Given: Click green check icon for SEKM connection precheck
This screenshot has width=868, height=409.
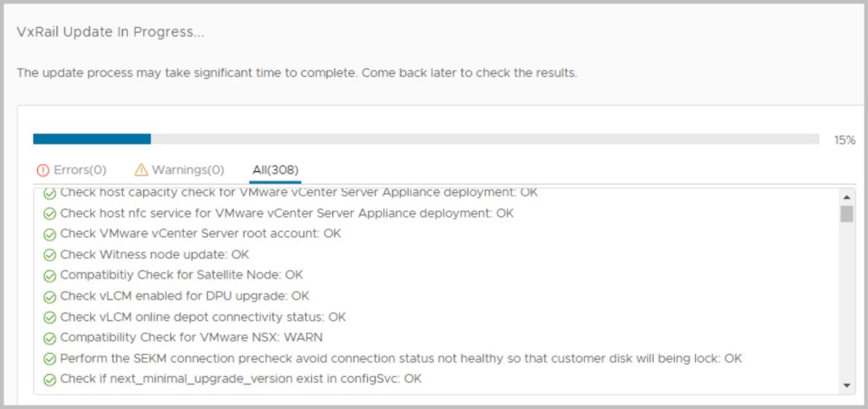Looking at the screenshot, I should [50, 359].
